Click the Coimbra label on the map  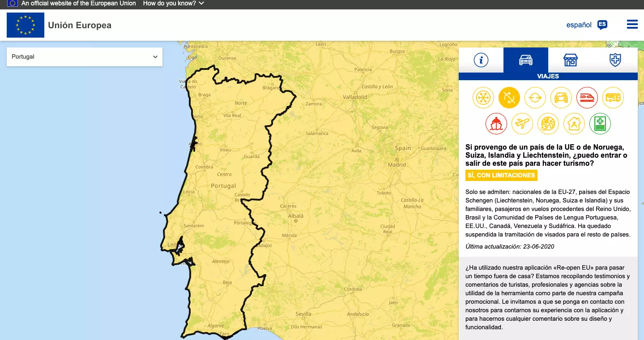205,167
